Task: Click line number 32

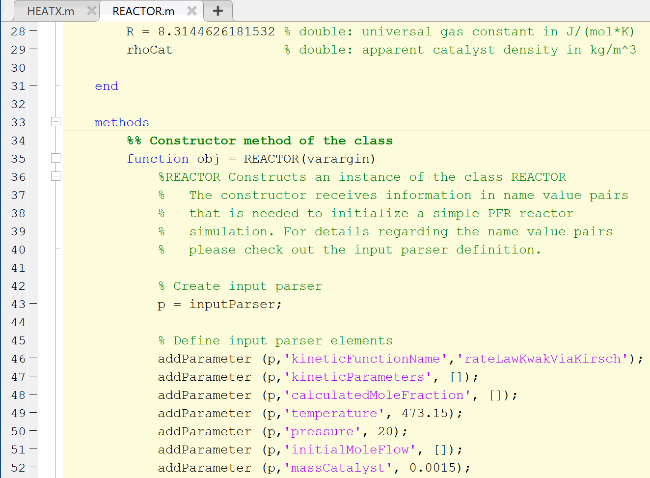Action: [18, 104]
